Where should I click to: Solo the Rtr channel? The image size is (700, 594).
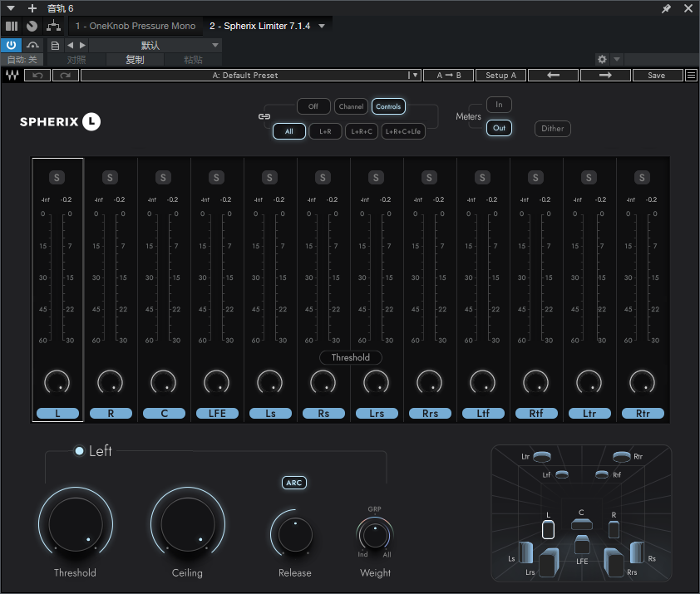click(642, 178)
